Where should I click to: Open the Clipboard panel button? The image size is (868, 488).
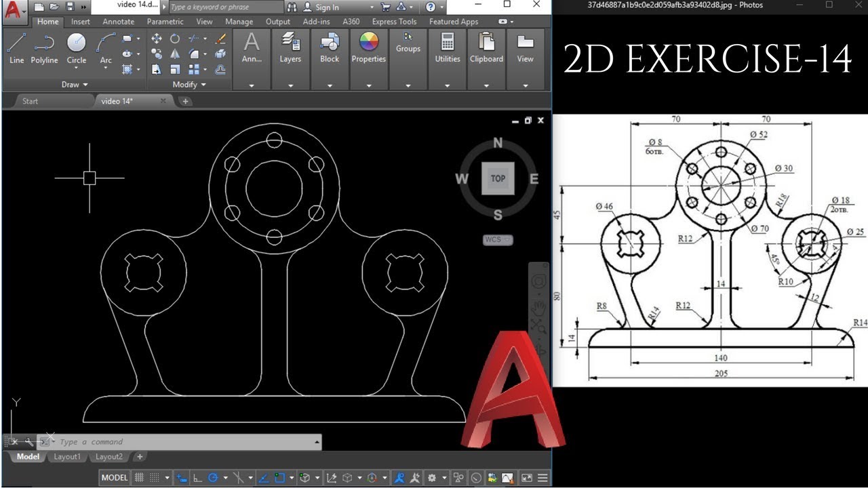(486, 47)
